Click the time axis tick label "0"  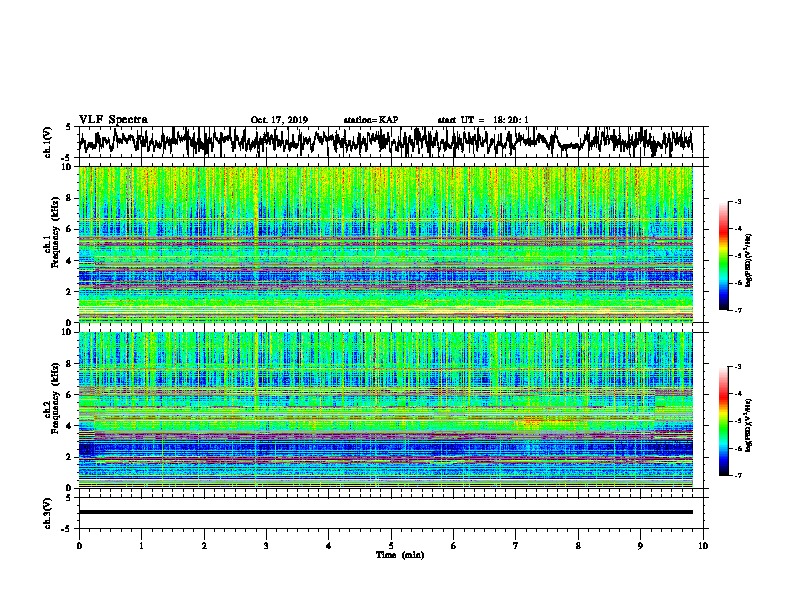79,546
